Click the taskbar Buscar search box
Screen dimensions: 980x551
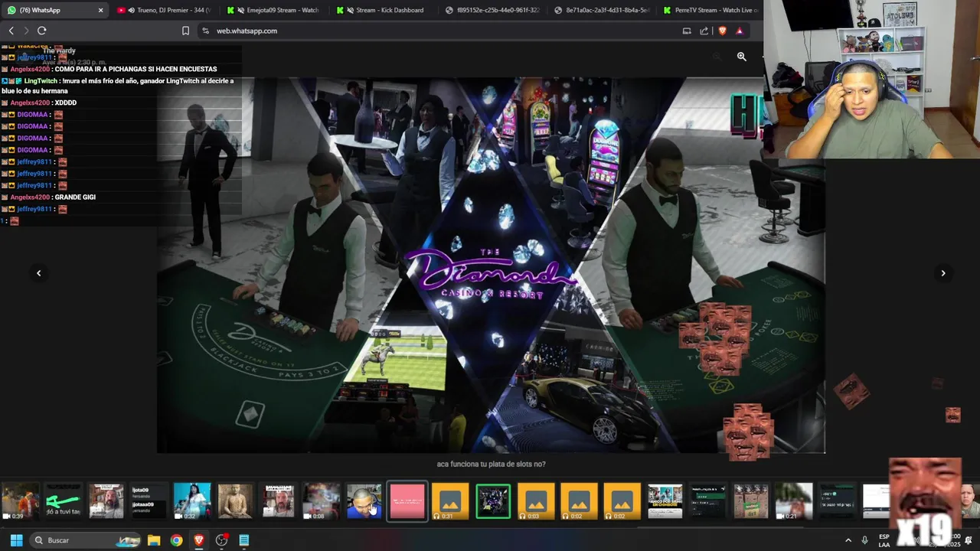click(86, 540)
